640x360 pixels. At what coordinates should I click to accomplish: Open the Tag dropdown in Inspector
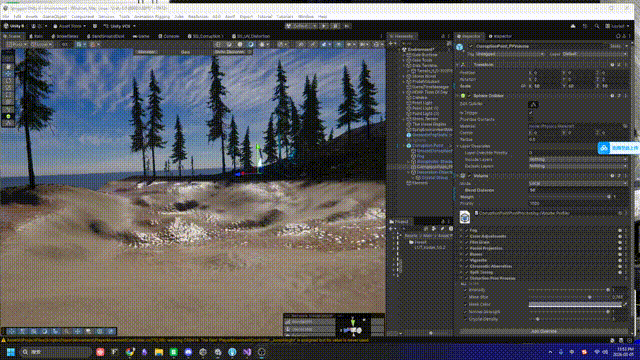click(510, 54)
